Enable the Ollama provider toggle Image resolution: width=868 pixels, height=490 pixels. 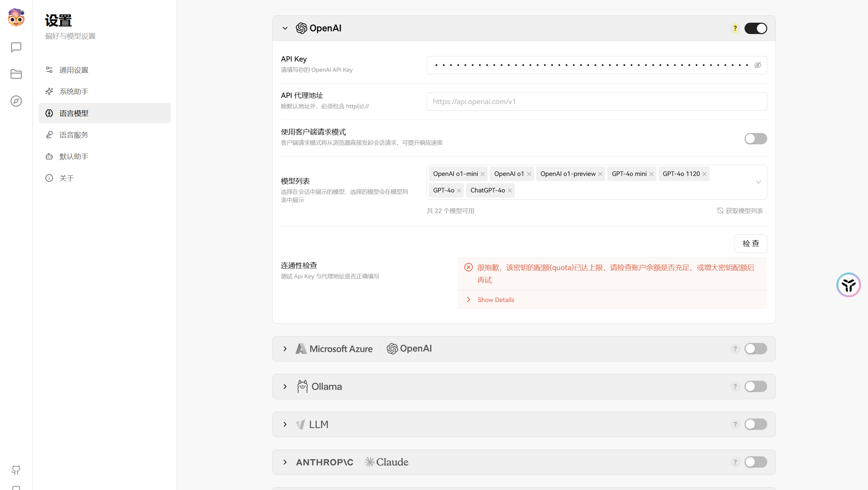[x=756, y=387]
